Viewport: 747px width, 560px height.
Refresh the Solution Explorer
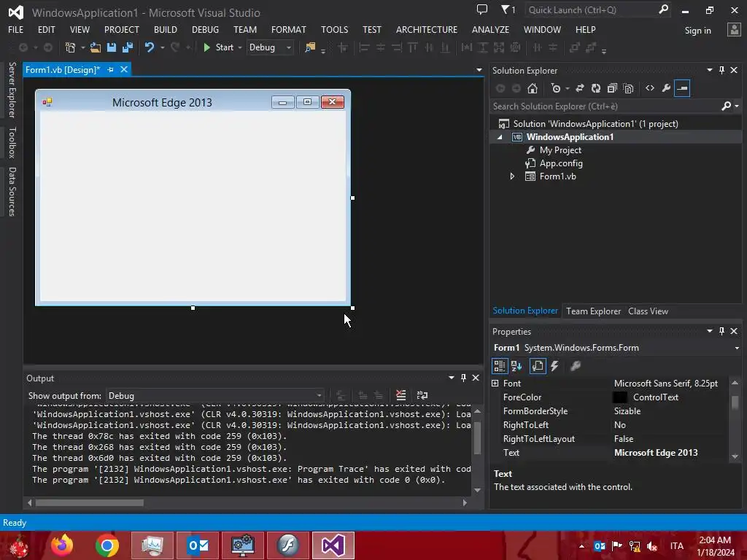point(596,88)
